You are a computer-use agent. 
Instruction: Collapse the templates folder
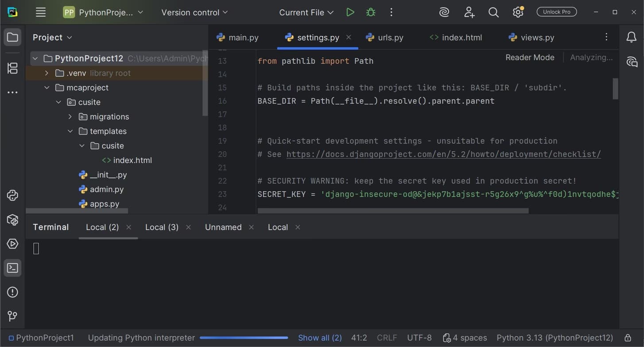70,131
